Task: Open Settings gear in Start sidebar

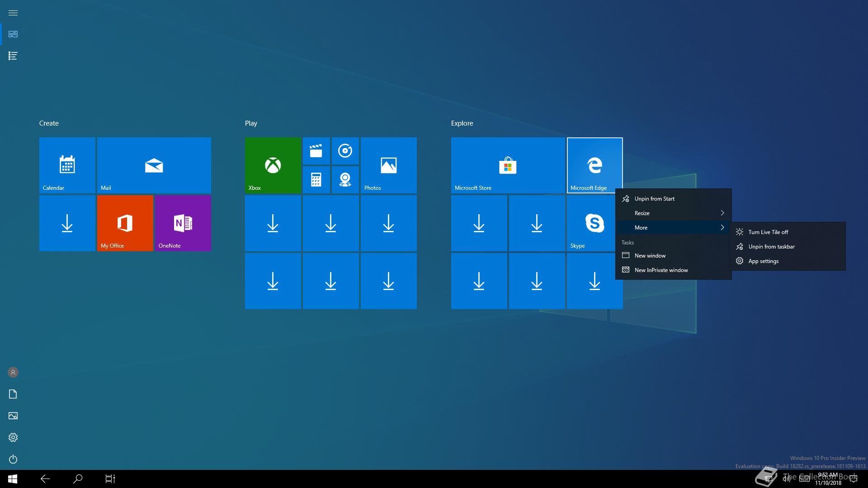Action: 13,437
